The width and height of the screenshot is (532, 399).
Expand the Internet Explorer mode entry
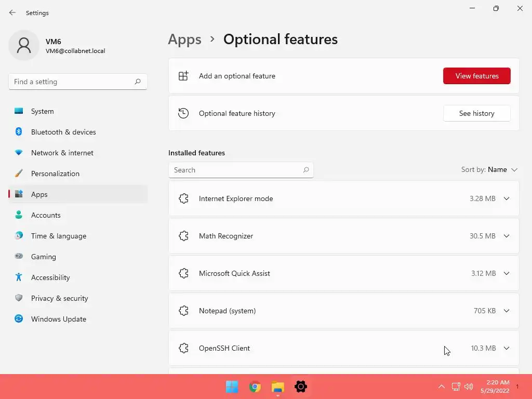coord(507,198)
